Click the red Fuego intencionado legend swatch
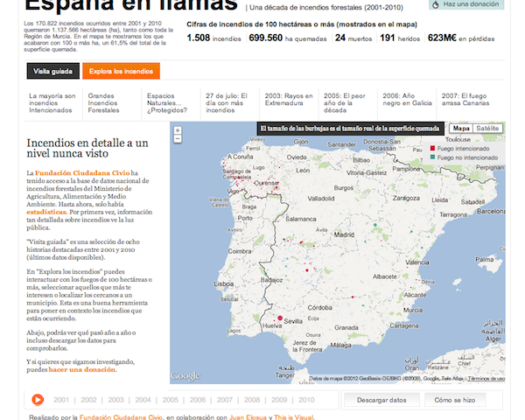This screenshot has height=420, width=525. point(432,148)
